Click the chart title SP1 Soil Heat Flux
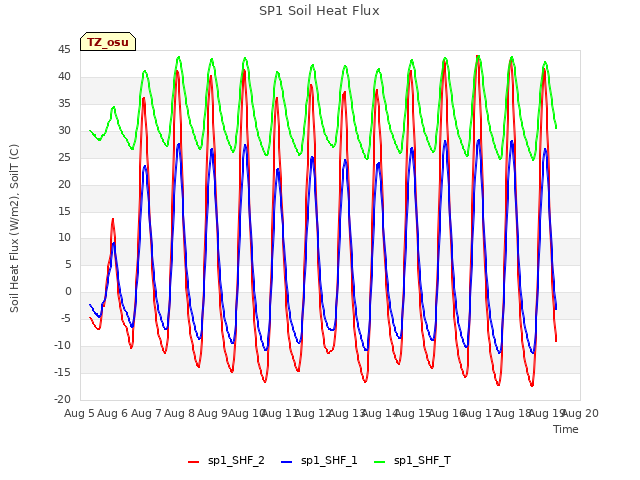This screenshot has width=640, height=480. point(319,11)
